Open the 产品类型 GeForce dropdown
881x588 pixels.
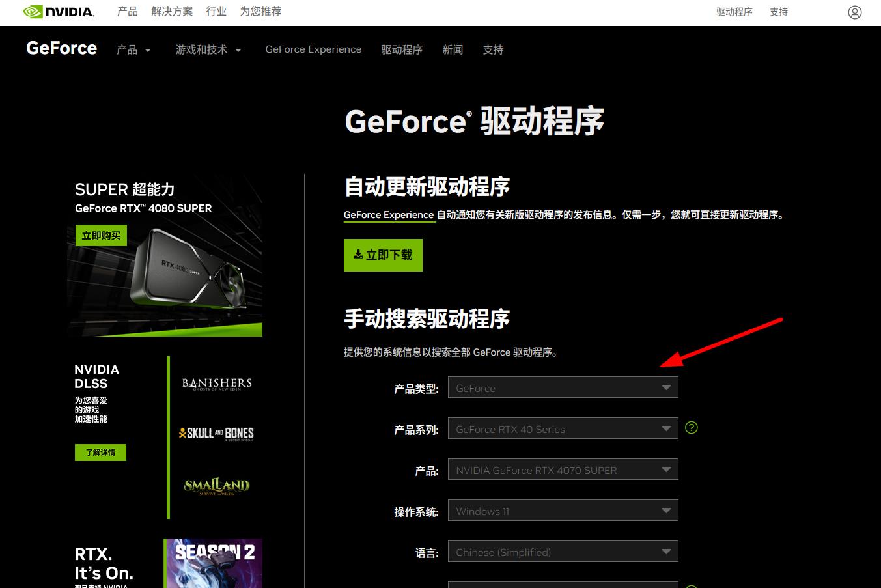(563, 387)
